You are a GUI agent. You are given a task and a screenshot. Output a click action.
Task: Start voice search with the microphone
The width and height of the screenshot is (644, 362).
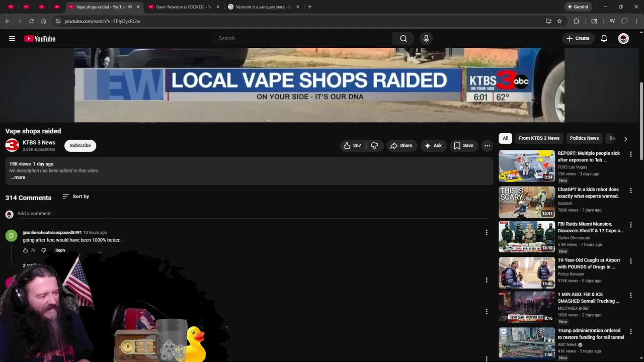pos(426,39)
